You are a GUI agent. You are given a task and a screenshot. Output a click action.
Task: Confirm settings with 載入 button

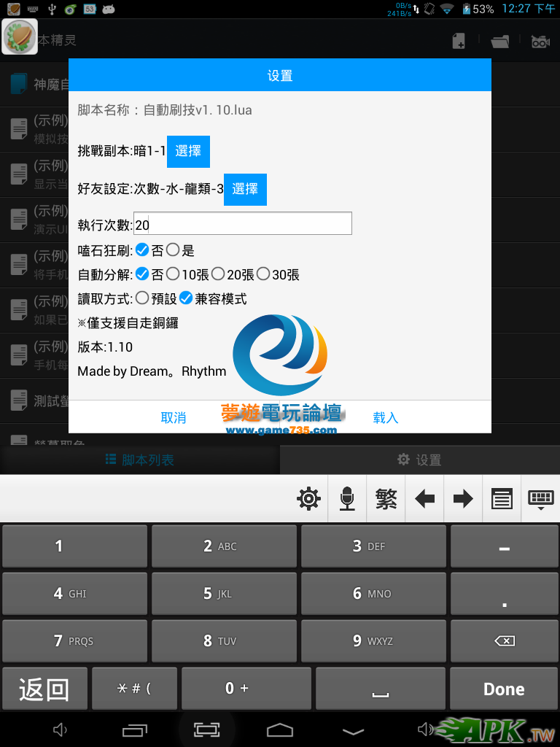tap(385, 418)
